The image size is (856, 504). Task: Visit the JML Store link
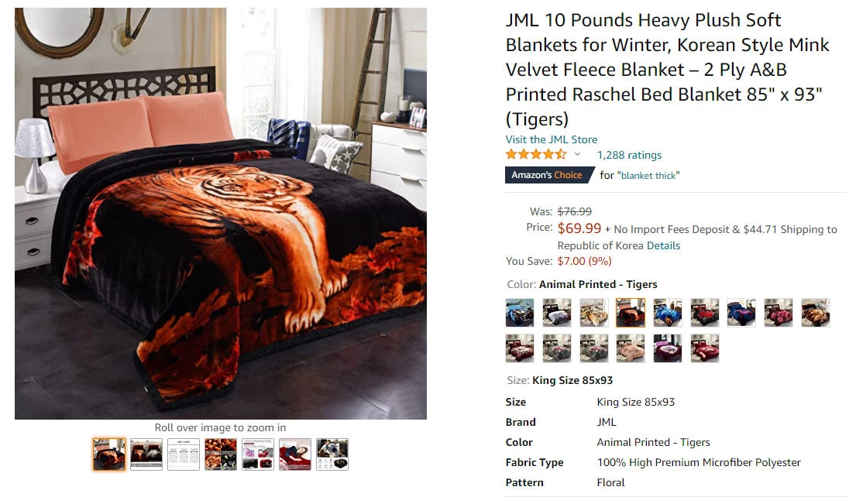click(x=552, y=139)
